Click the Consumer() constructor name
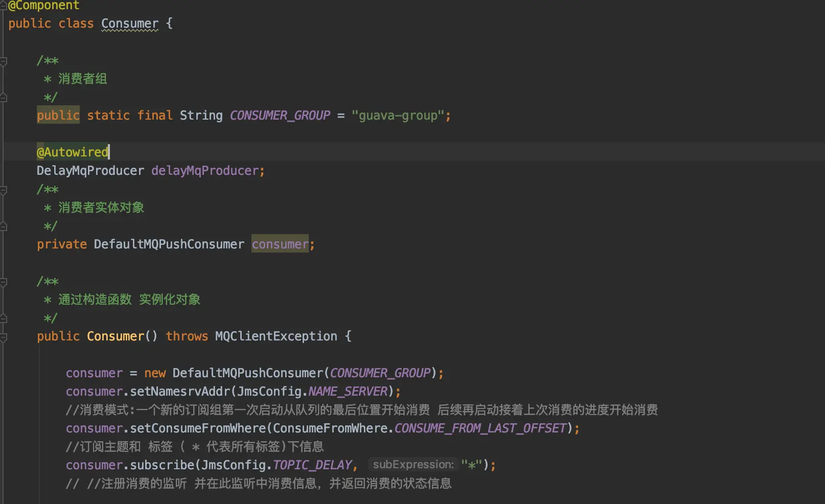Viewport: 825px width, 504px height. (116, 336)
